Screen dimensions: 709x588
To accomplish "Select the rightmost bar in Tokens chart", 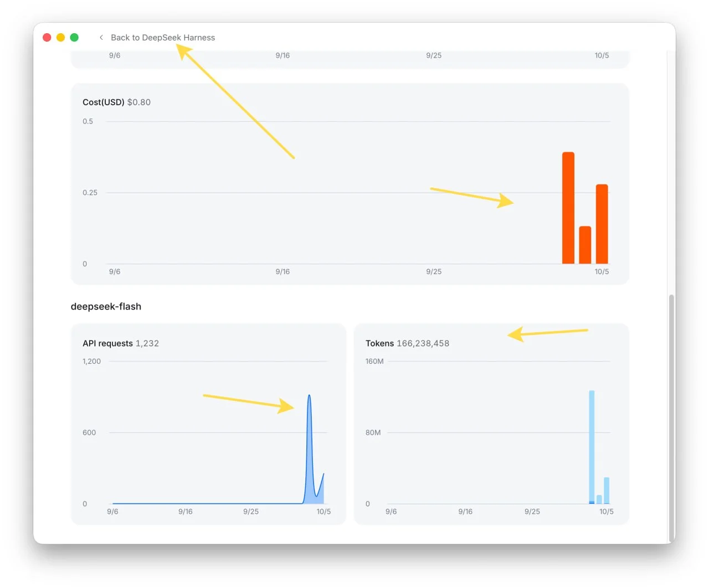I will tap(607, 491).
